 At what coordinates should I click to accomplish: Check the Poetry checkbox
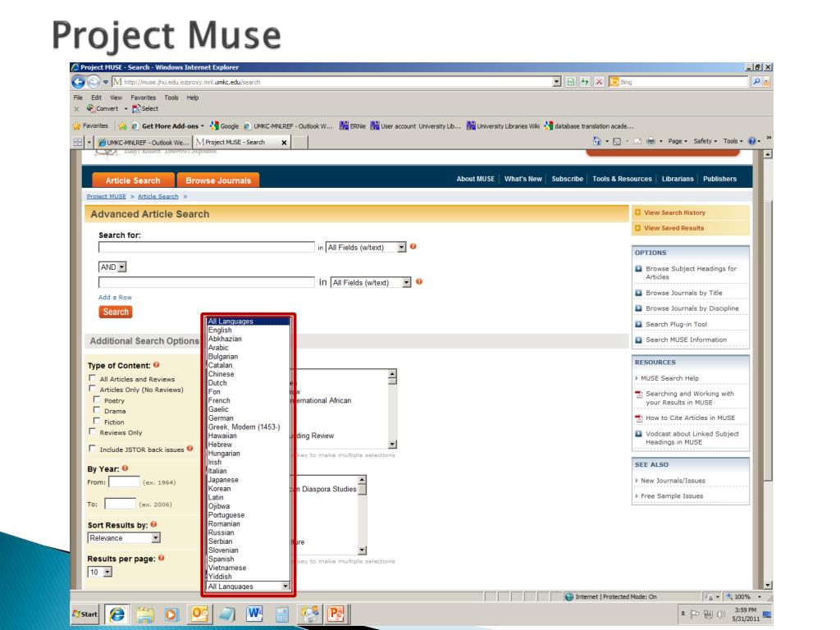point(97,399)
